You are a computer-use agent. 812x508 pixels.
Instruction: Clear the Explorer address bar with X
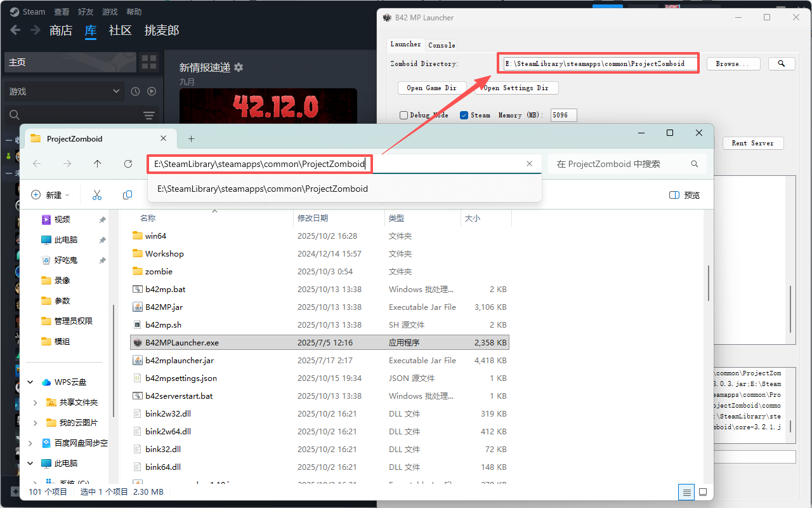pos(530,164)
